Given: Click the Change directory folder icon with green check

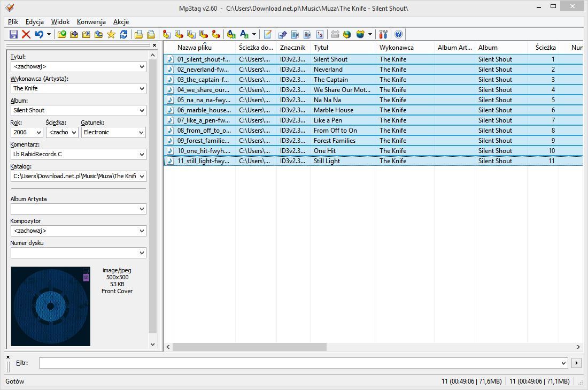Looking at the screenshot, I should pyautogui.click(x=61, y=35).
